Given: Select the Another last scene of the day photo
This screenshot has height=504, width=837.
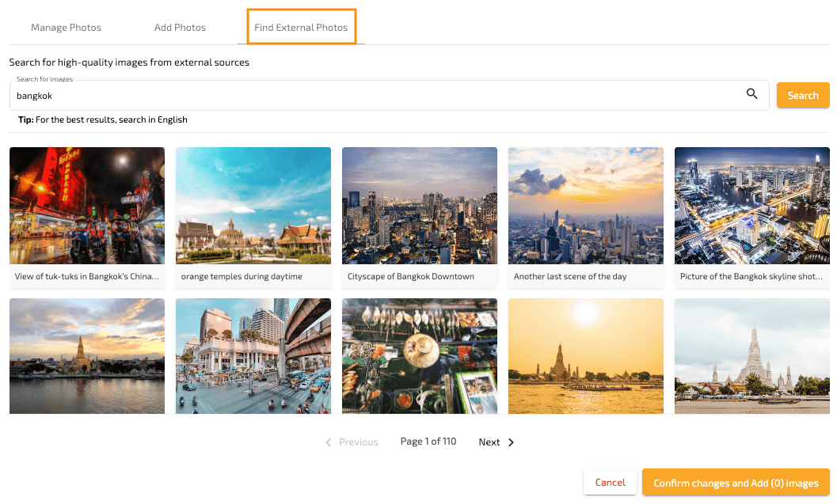Looking at the screenshot, I should 586,206.
